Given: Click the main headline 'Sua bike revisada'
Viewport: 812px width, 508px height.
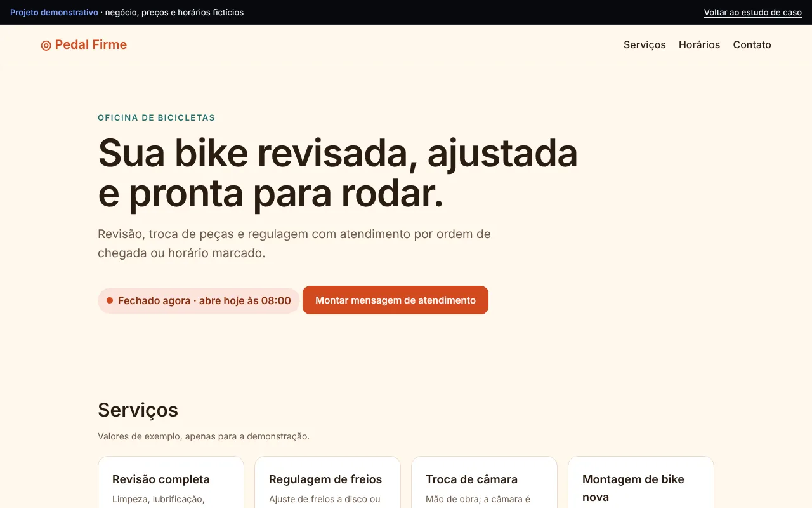Looking at the screenshot, I should coord(337,173).
